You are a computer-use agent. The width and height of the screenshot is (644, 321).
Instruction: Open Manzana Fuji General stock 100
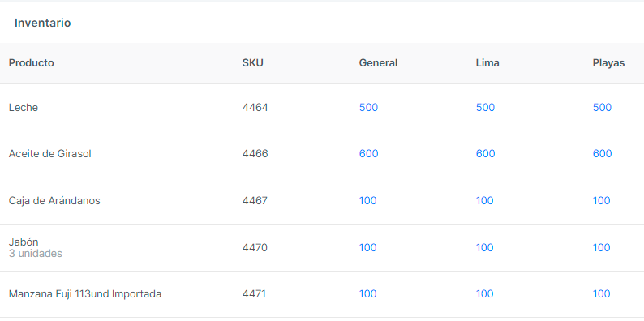(367, 294)
